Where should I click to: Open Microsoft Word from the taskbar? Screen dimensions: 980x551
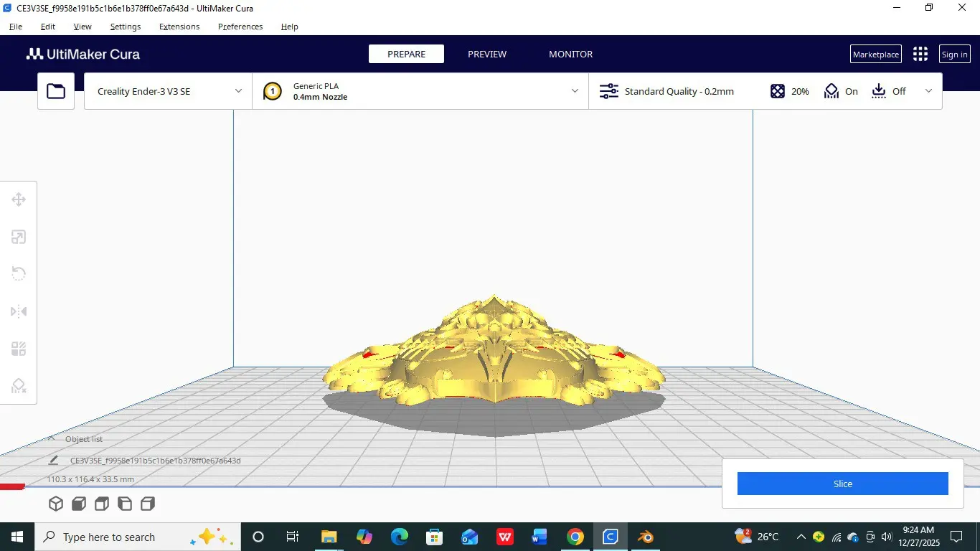pyautogui.click(x=540, y=537)
